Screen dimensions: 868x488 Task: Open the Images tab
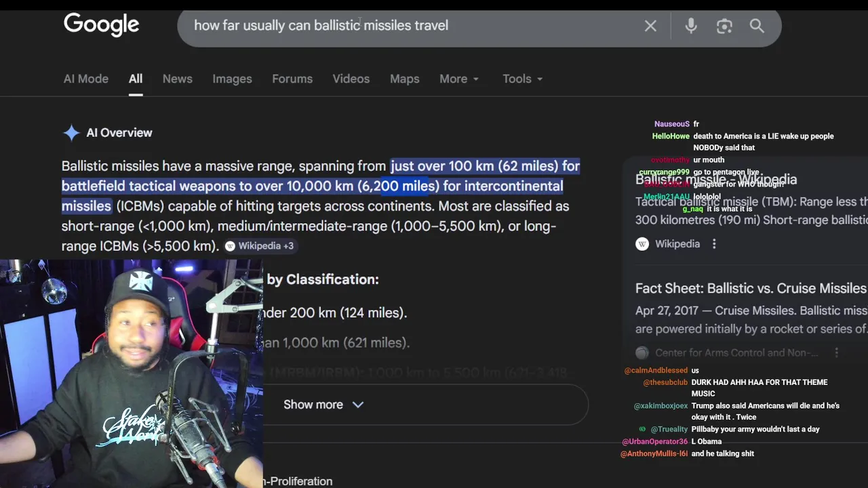[232, 79]
